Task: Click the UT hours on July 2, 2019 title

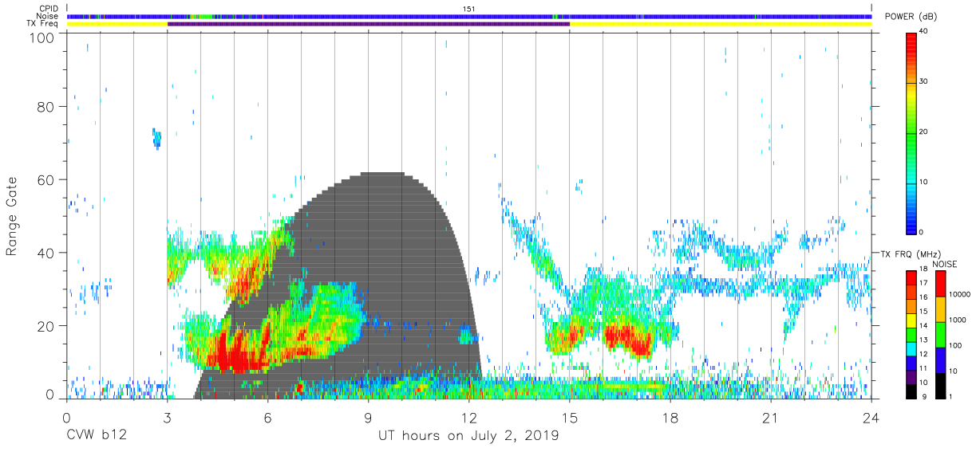Action: [468, 436]
